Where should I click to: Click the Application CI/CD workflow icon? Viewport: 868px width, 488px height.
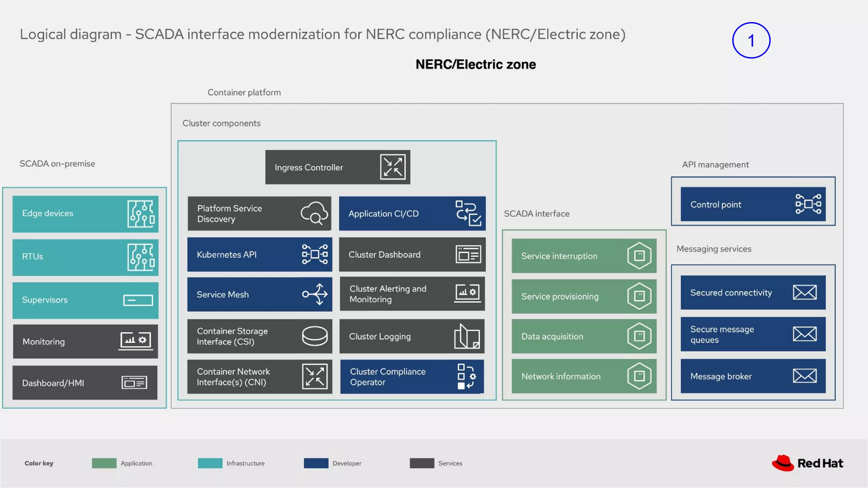(468, 213)
